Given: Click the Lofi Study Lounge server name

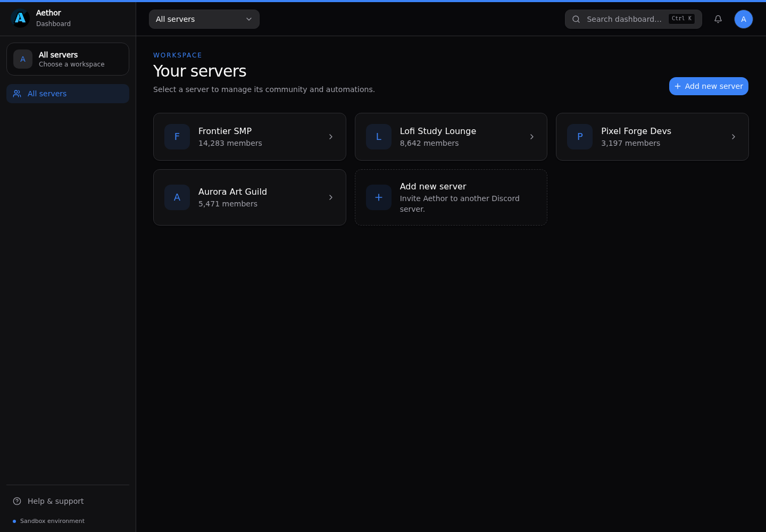Looking at the screenshot, I should pyautogui.click(x=438, y=131).
